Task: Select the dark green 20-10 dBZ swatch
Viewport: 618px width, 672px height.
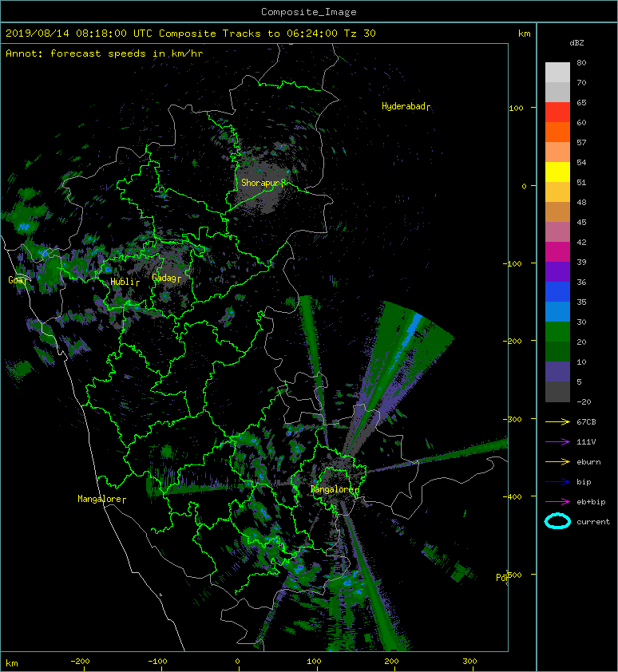Action: (x=557, y=351)
